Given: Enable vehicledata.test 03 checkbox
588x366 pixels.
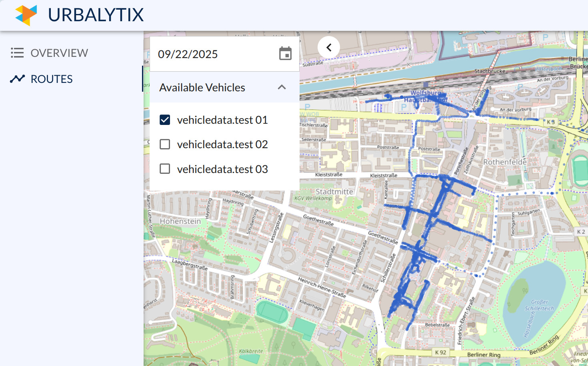Looking at the screenshot, I should click(165, 169).
